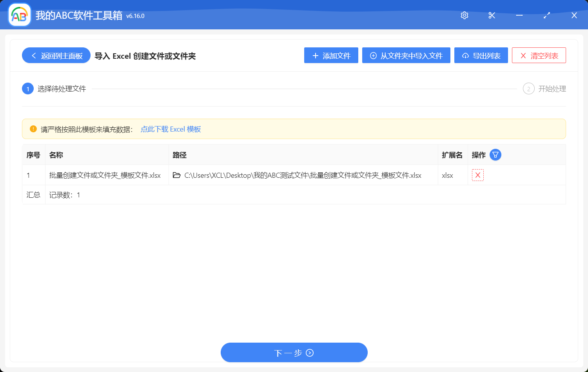588x372 pixels.
Task: Click the scissors tool icon in title bar
Action: pyautogui.click(x=492, y=15)
